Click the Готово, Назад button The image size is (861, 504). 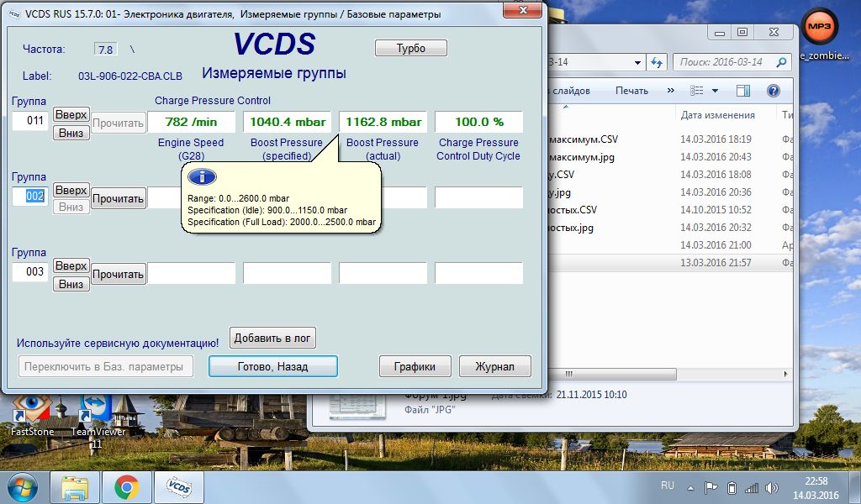pyautogui.click(x=272, y=366)
